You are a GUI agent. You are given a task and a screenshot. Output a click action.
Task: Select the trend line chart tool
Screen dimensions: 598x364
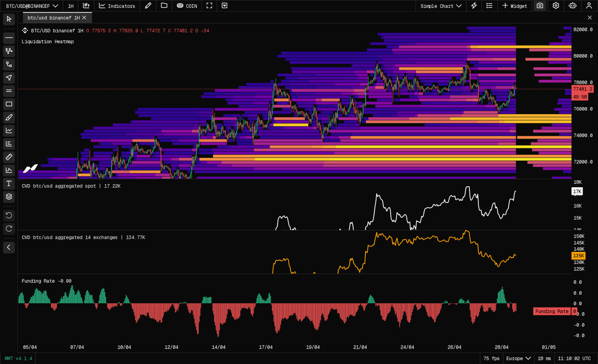(8, 130)
